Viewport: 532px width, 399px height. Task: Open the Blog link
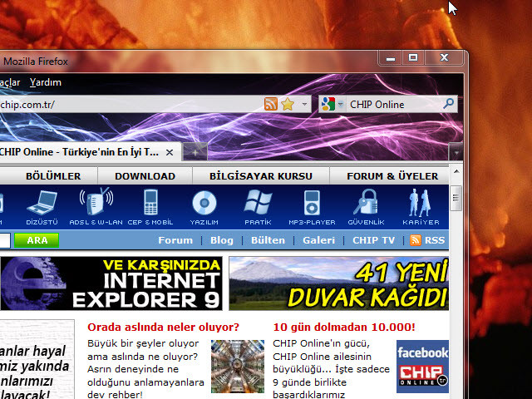(x=222, y=240)
